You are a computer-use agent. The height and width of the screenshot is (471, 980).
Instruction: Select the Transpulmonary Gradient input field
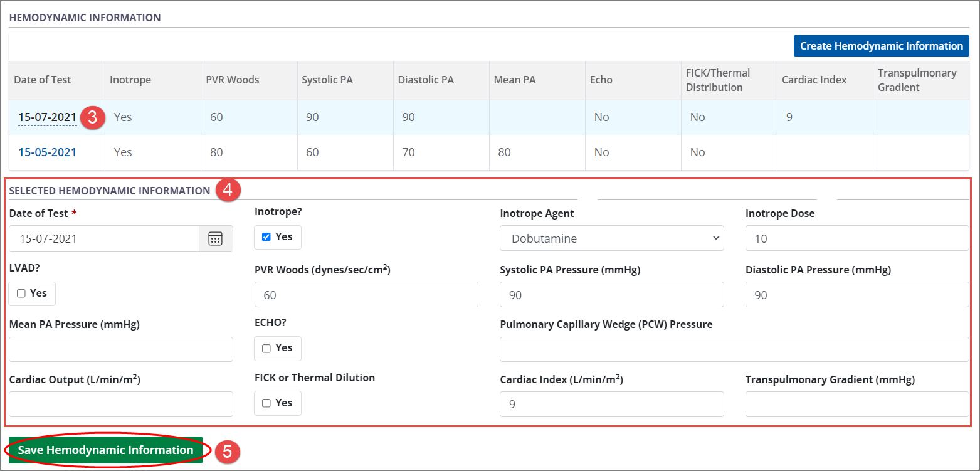tap(856, 405)
